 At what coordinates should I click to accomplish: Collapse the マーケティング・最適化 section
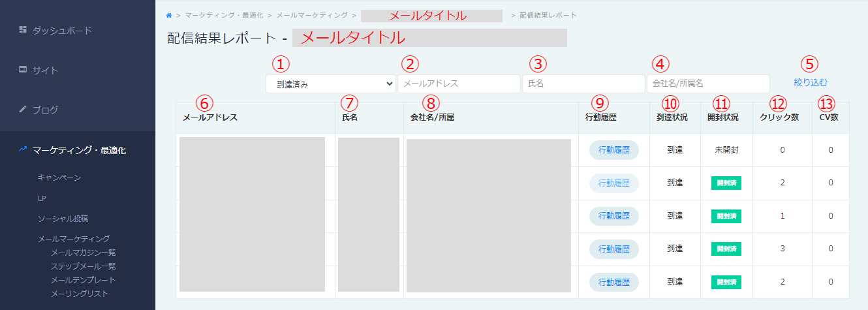[x=78, y=150]
